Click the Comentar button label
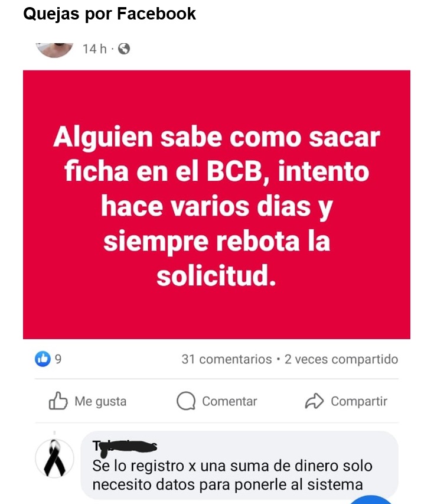Image resolution: width=434 pixels, height=504 pixels. pyautogui.click(x=230, y=401)
